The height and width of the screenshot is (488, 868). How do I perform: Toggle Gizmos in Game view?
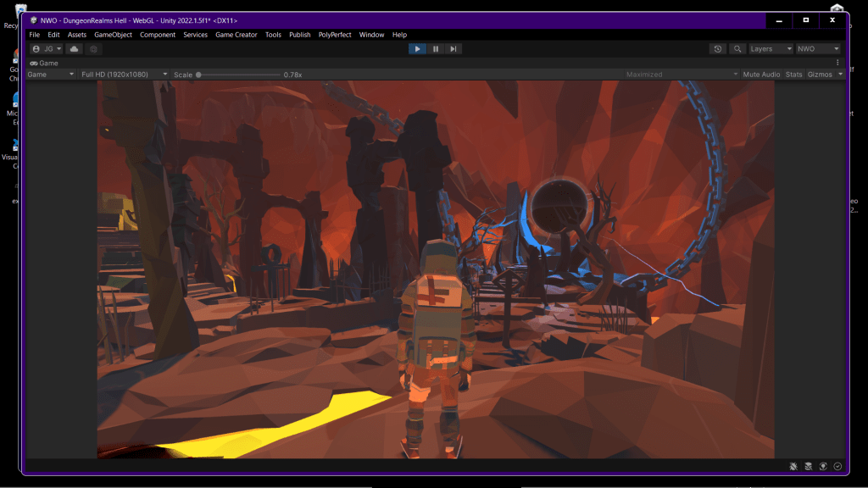click(x=820, y=75)
